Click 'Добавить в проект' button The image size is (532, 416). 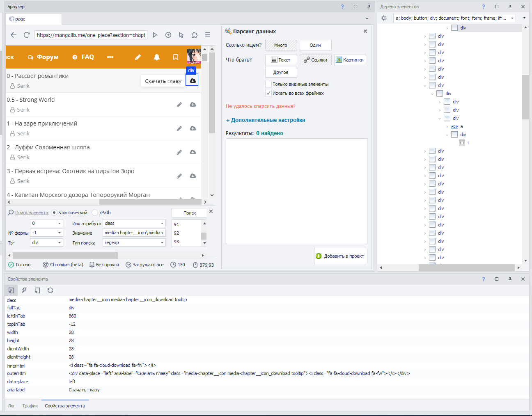(x=340, y=256)
